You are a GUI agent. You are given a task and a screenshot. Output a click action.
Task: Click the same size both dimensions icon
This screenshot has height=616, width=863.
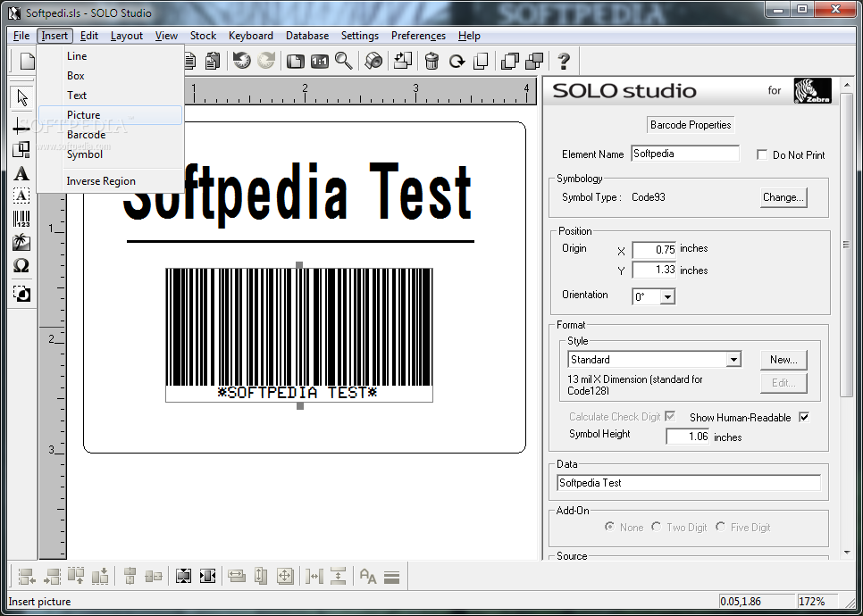tap(285, 577)
